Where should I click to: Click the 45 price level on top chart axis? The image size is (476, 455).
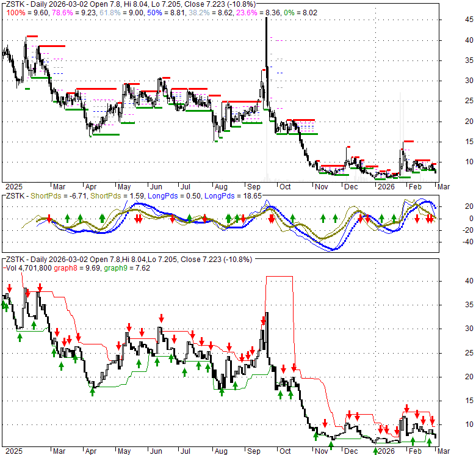tap(469, 20)
